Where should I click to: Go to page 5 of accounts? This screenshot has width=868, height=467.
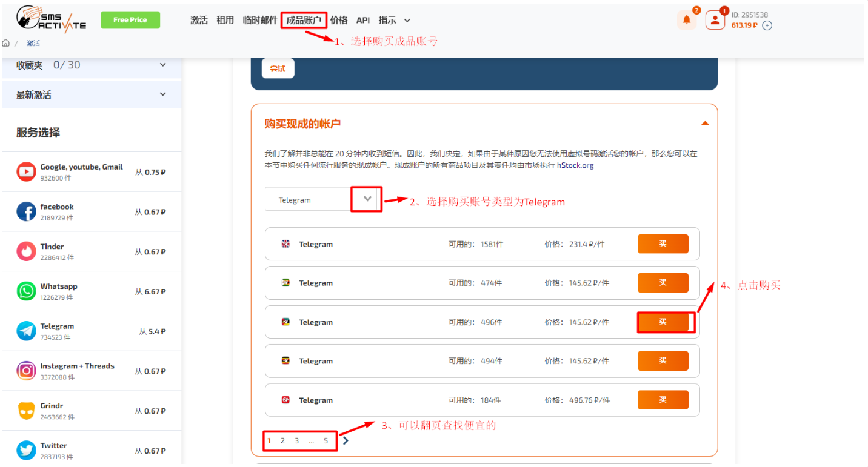(326, 441)
